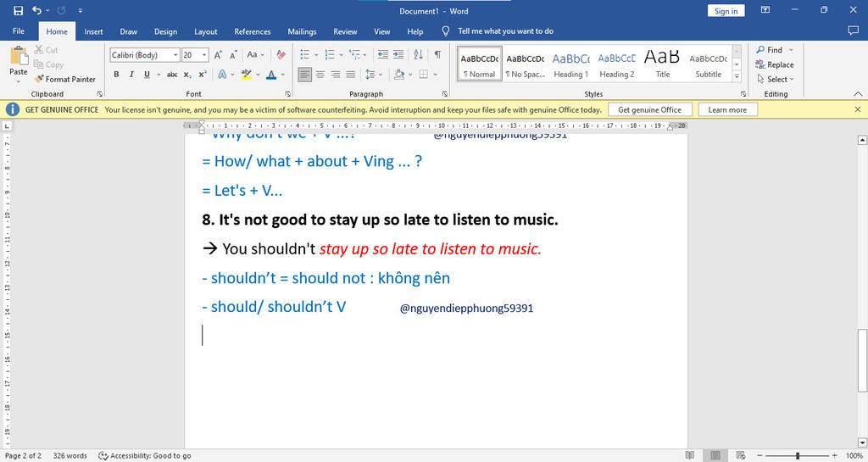868x462 pixels.
Task: Switch to the Layout tab
Action: coord(205,31)
